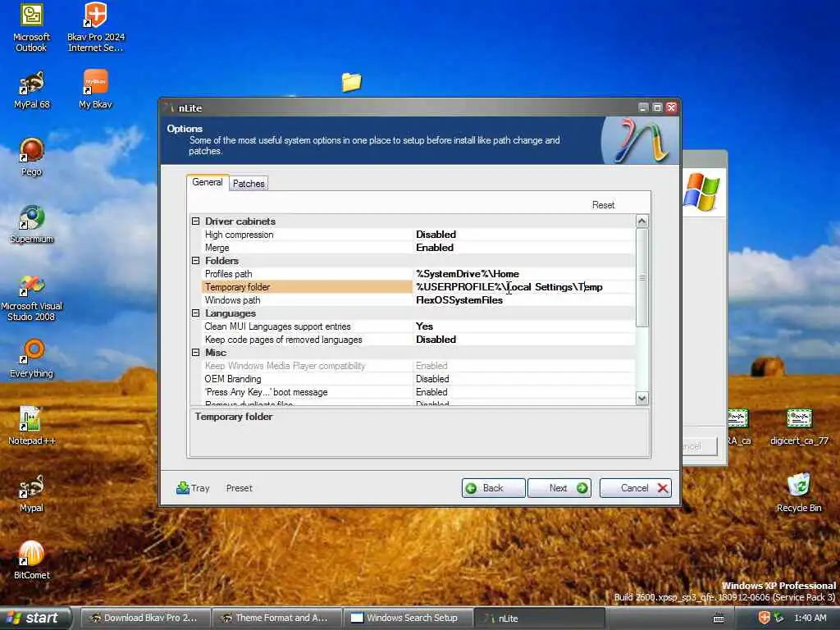Select the Mypal desktop icon
Image resolution: width=840 pixels, height=630 pixels.
click(32, 493)
